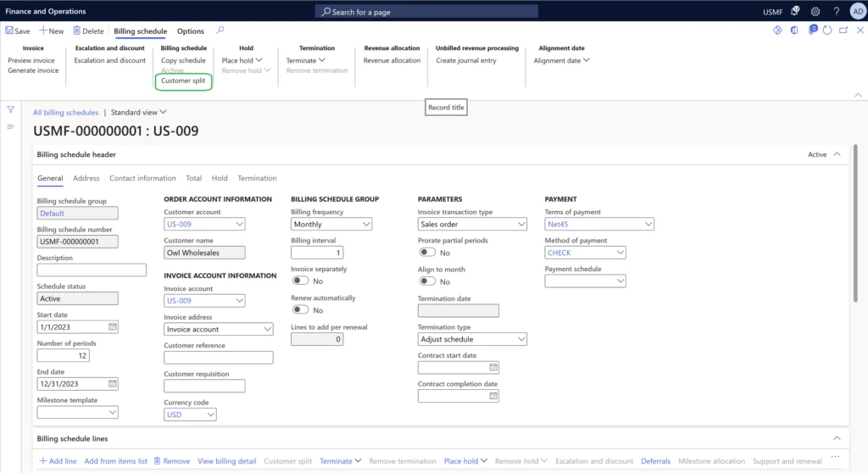868x473 pixels.
Task: Open the Currency code dropdown
Action: 210,415
